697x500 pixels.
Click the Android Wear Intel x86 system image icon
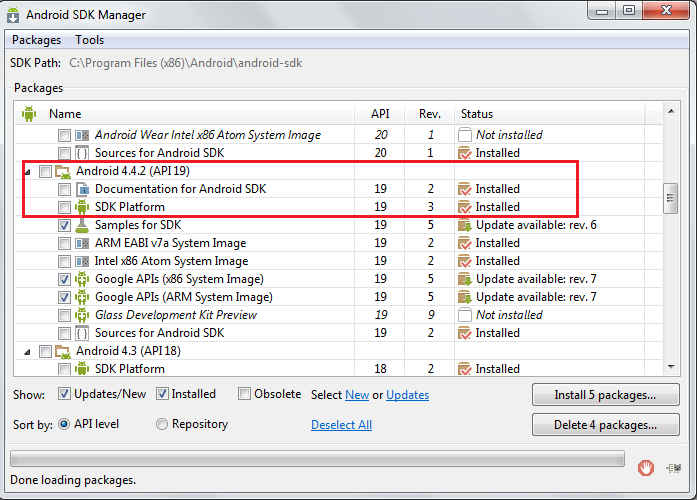(x=82, y=135)
